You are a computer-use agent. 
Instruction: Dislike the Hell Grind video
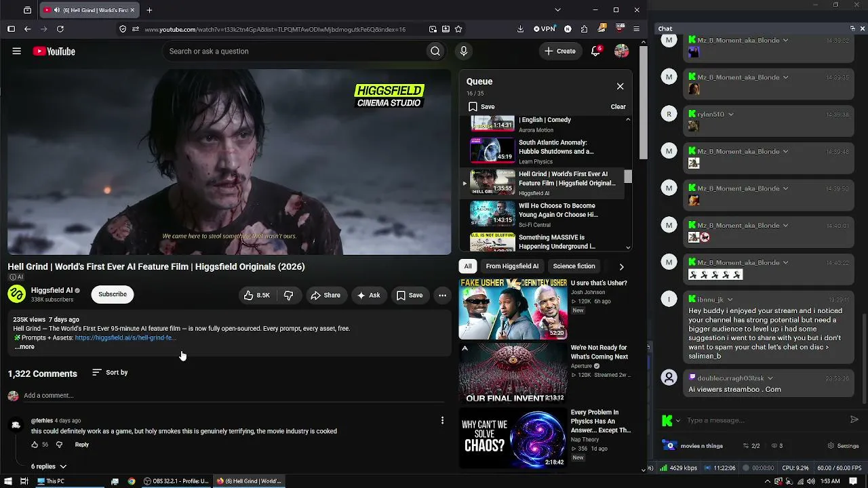(288, 295)
